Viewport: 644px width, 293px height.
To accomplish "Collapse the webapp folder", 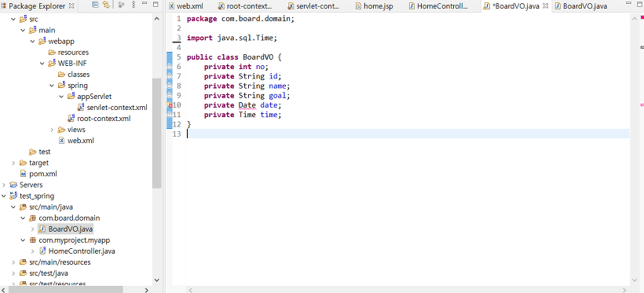I will (32, 42).
